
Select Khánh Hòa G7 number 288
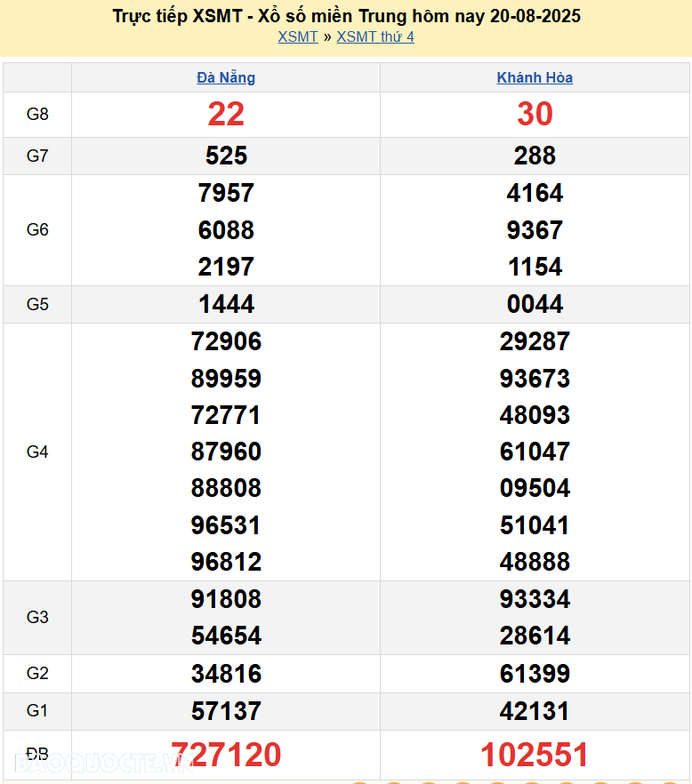(x=535, y=156)
